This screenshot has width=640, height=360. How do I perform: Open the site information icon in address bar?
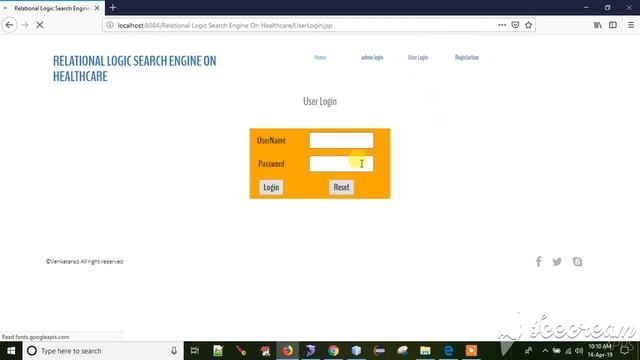click(x=110, y=25)
